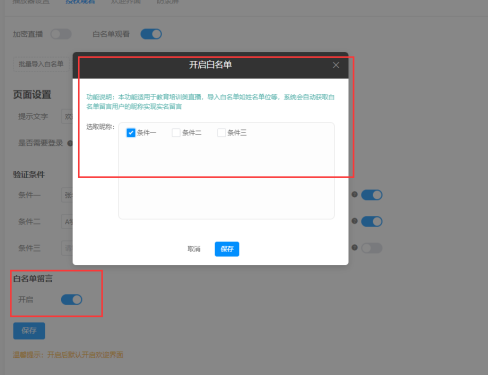The height and width of the screenshot is (375, 488).
Task: Click help icon next to 条件三 toggle
Action: 355,247
